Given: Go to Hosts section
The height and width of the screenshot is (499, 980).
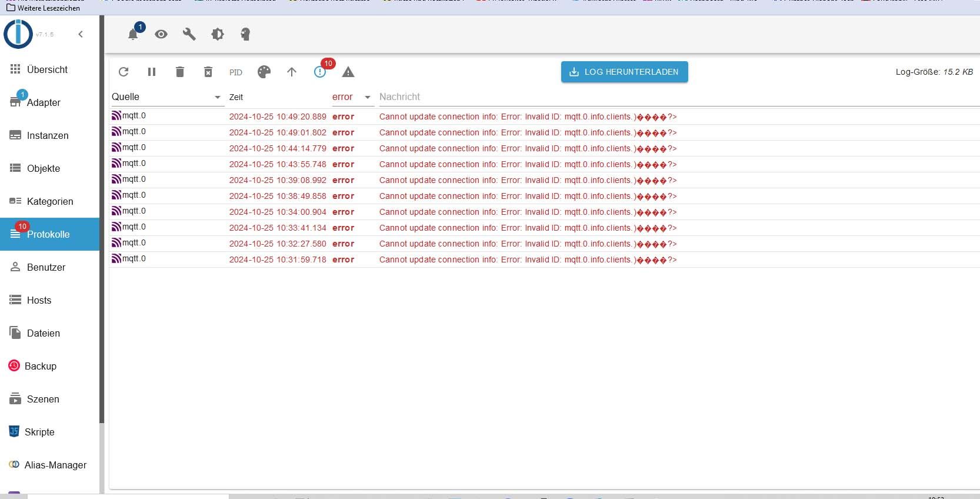Looking at the screenshot, I should pyautogui.click(x=50, y=300).
